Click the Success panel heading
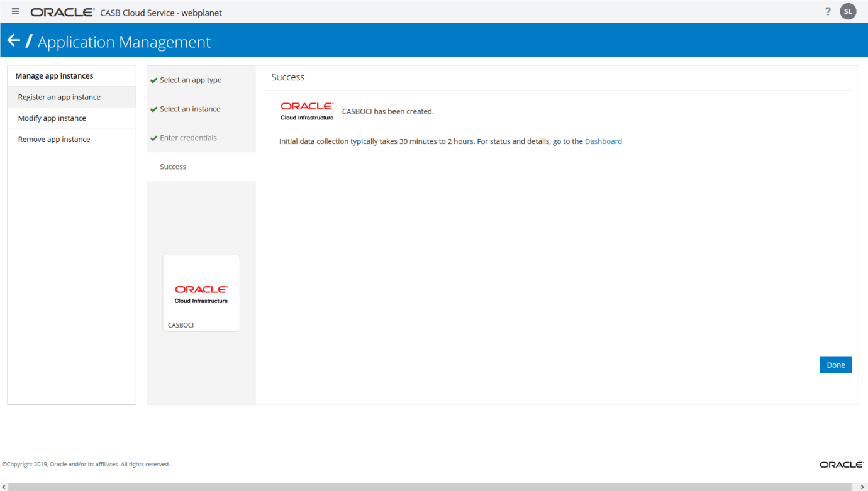Screen dimensions: 868x491 288,77
